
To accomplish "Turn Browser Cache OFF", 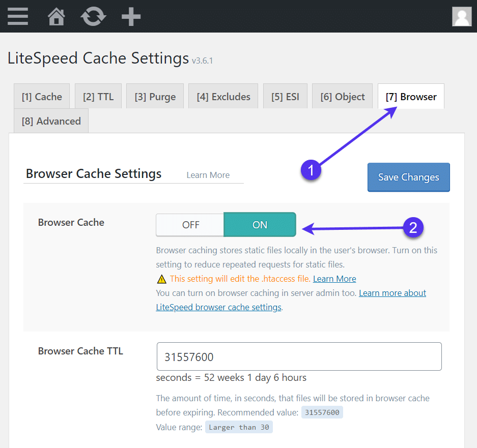I will point(190,224).
